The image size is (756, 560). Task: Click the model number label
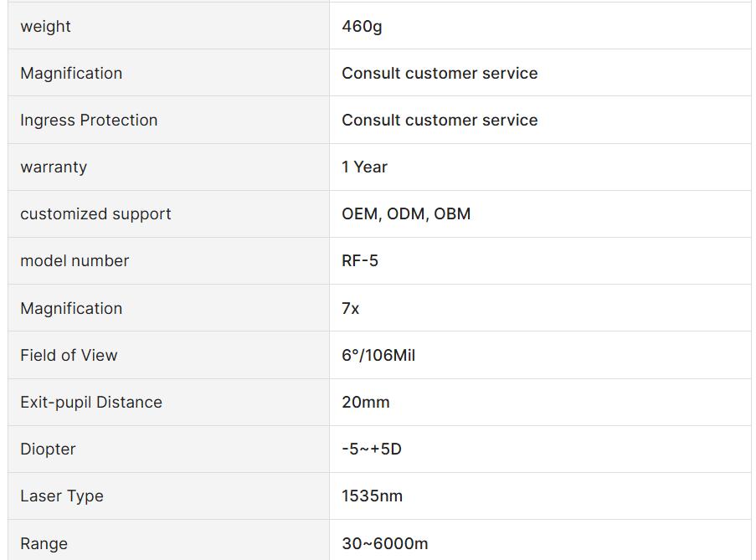[75, 260]
